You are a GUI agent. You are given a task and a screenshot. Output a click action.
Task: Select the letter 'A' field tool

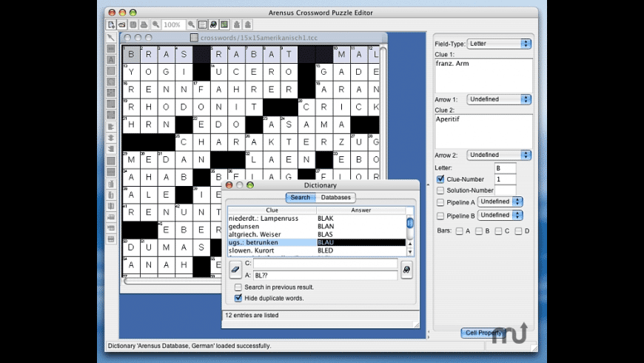coord(111,59)
